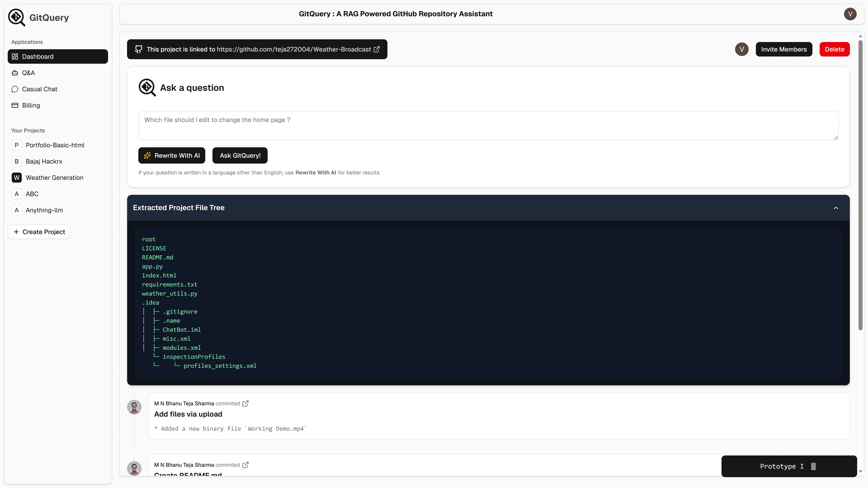
Task: Collapse the Extracted Project File Tree panel
Action: click(x=836, y=207)
